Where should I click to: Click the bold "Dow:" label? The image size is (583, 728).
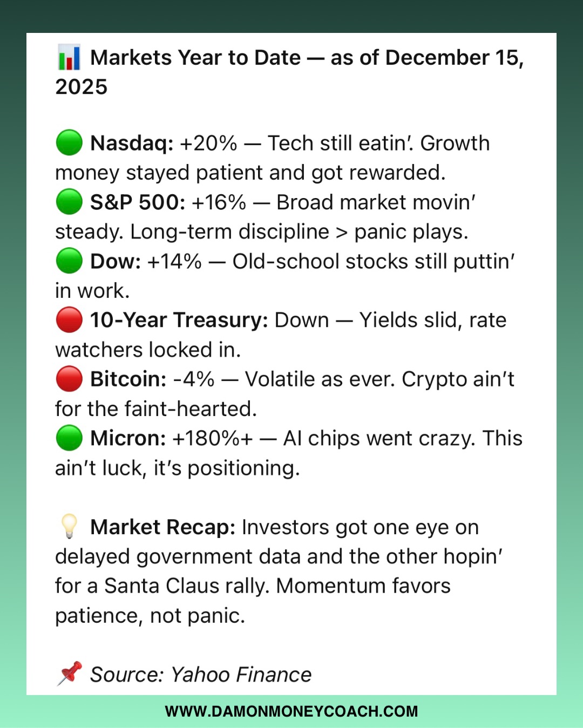pyautogui.click(x=116, y=262)
